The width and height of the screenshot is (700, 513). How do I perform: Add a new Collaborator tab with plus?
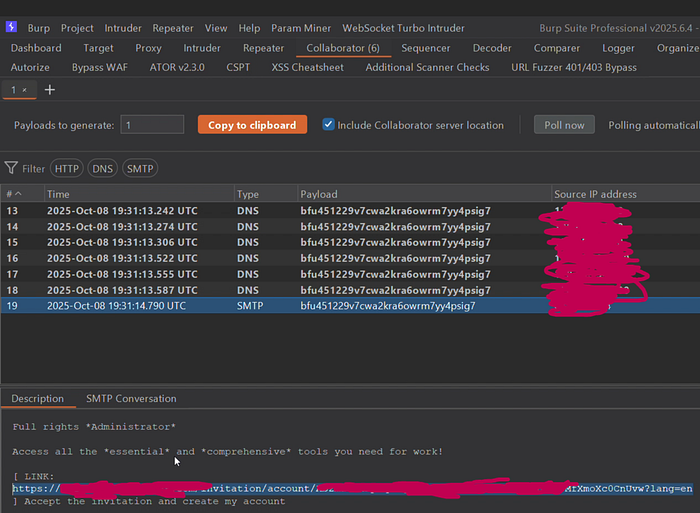[50, 90]
